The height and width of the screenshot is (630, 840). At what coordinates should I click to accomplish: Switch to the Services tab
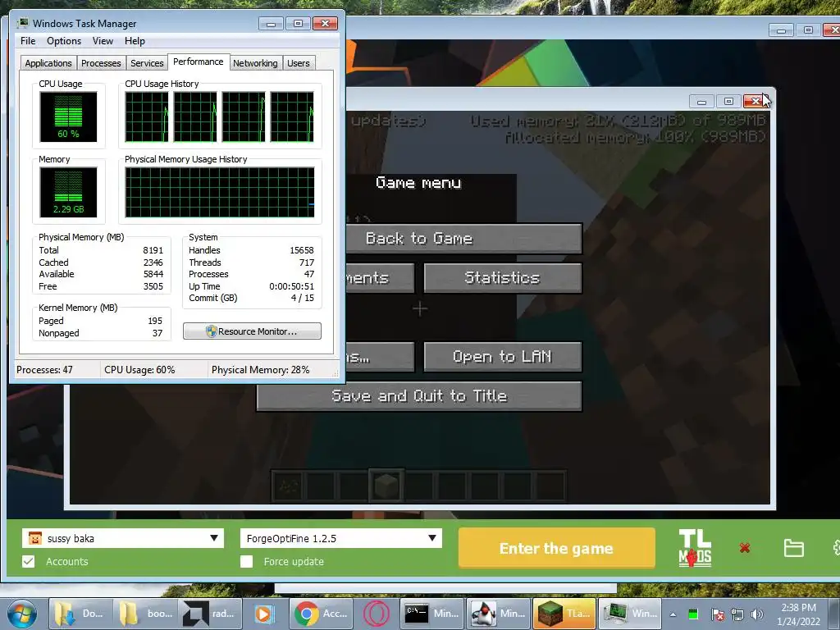point(147,63)
